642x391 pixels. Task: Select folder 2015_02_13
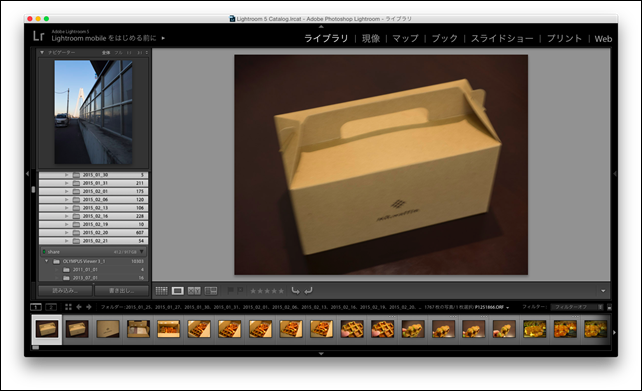93,208
